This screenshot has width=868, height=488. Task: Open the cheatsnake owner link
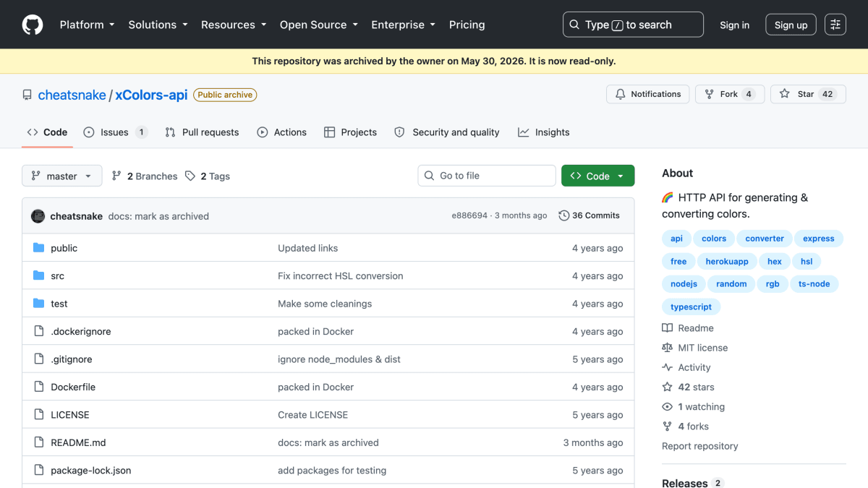pos(72,95)
